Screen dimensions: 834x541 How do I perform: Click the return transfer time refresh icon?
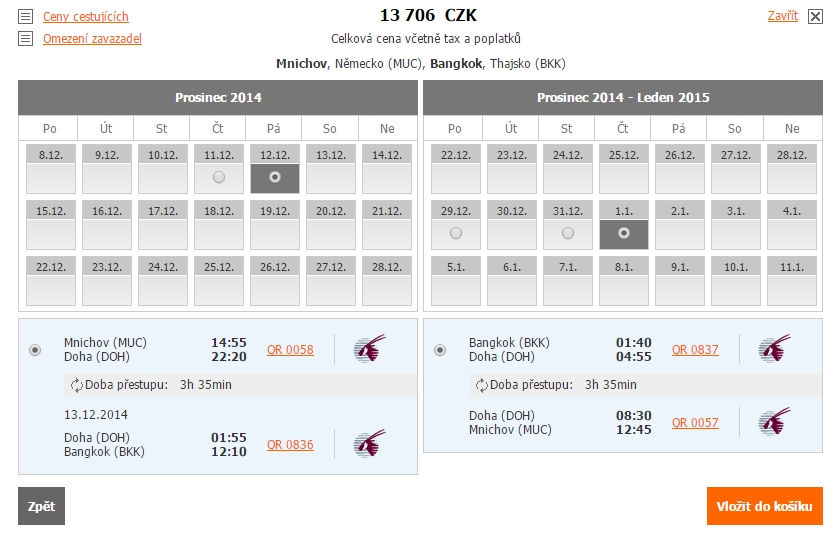click(482, 385)
